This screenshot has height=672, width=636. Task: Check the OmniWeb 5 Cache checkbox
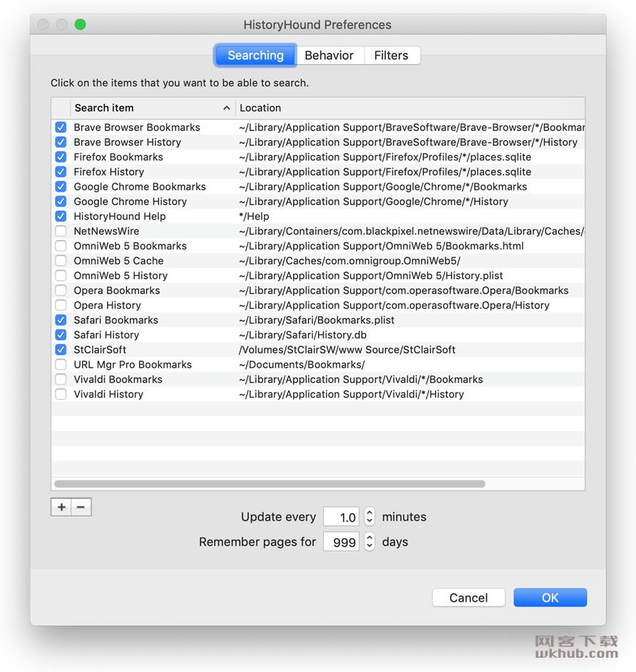click(61, 261)
